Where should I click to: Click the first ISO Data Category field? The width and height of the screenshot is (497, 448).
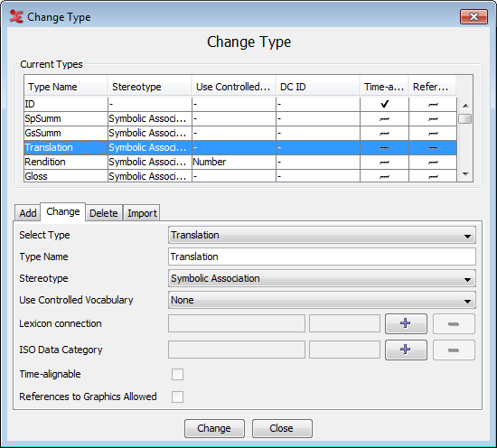[237, 350]
